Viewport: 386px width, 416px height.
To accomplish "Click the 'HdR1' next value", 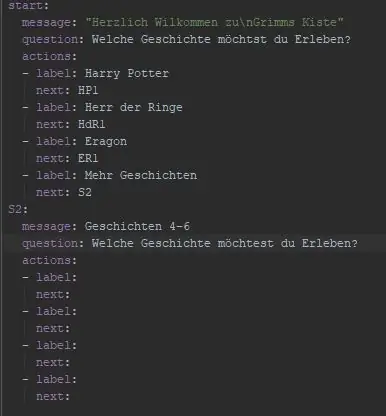I will pyautogui.click(x=91, y=124).
